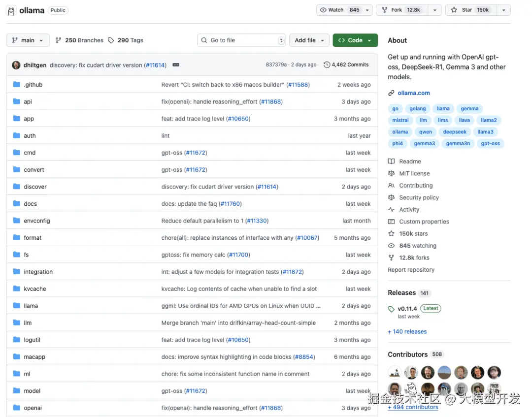Open the convert folder
This screenshot has height=417, width=532.
(x=34, y=169)
